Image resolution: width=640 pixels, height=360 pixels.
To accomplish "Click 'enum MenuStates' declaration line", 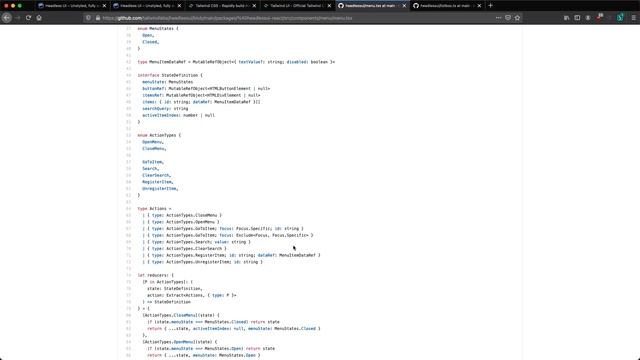I will pos(158,29).
